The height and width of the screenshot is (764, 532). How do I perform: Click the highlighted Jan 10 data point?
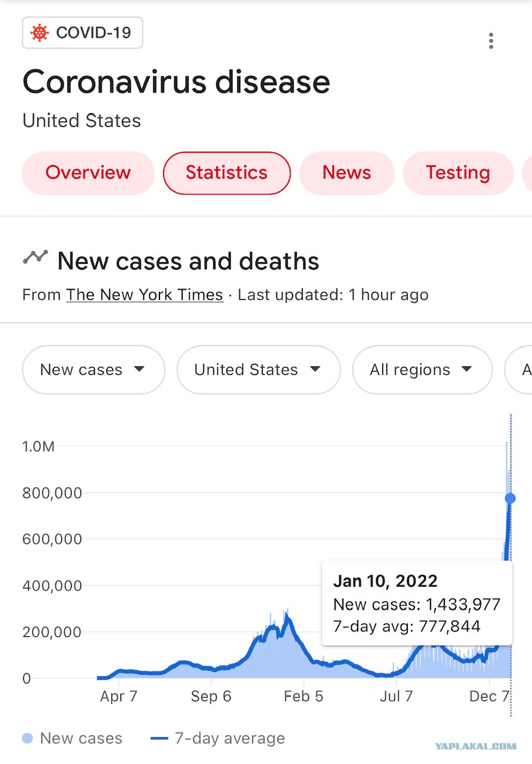(510, 498)
